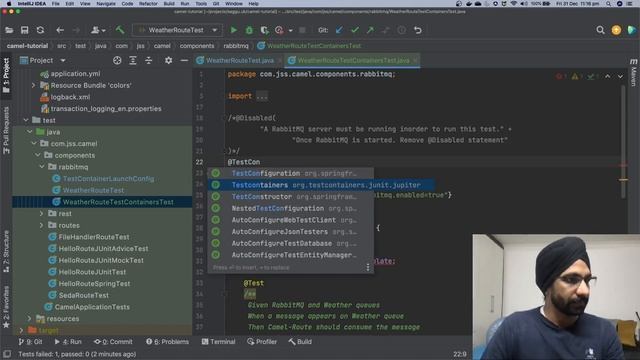640x360 pixels.
Task: Roll back changes with the undo icon
Action: tap(418, 30)
